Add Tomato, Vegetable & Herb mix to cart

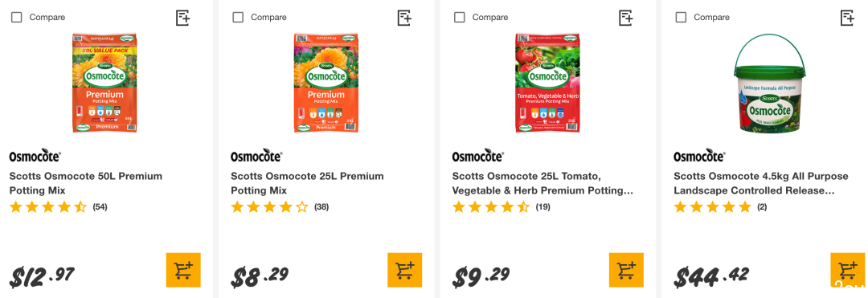(x=626, y=270)
